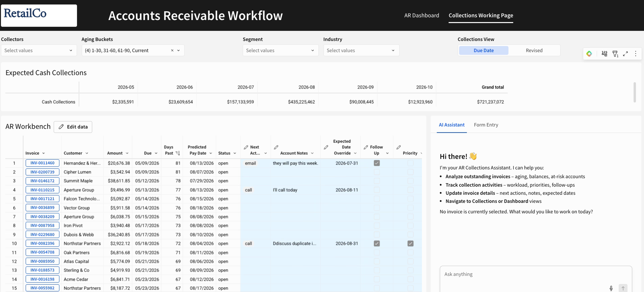Open Follow Up column header menu arrow

(387, 153)
